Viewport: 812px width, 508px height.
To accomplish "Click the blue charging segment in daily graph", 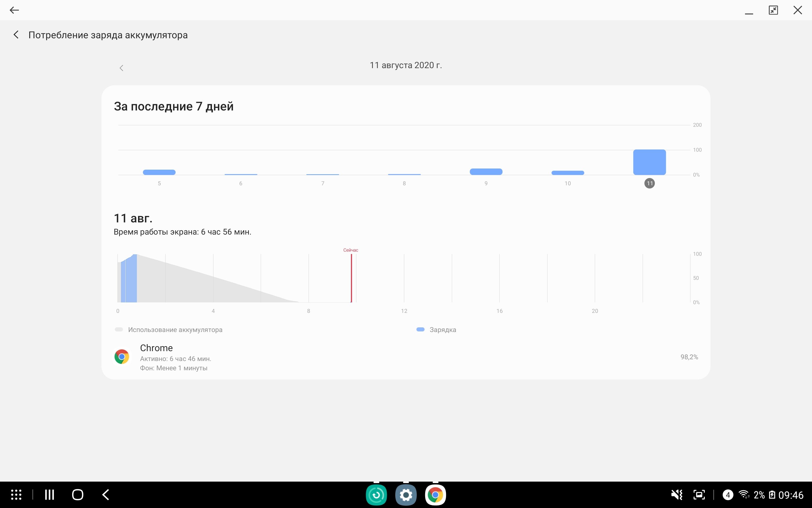I will click(129, 279).
